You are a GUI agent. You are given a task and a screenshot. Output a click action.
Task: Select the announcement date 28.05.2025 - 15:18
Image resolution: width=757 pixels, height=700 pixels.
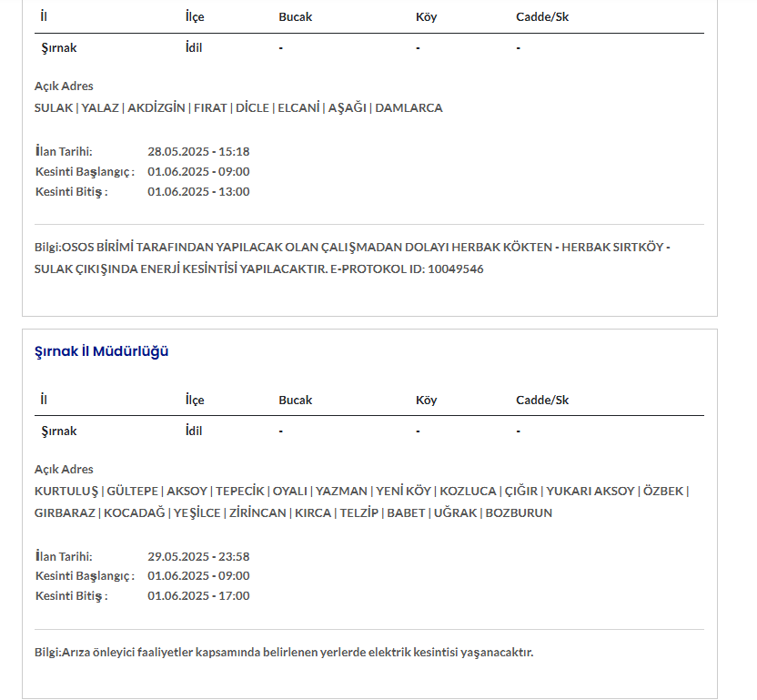pos(198,151)
